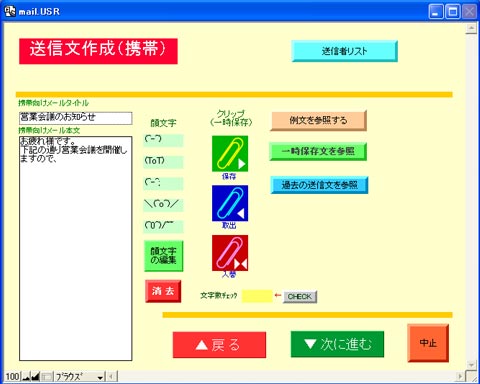Image resolution: width=480 pixels, height=384 pixels.
Task: Click the green 次に進む button
Action: click(337, 344)
